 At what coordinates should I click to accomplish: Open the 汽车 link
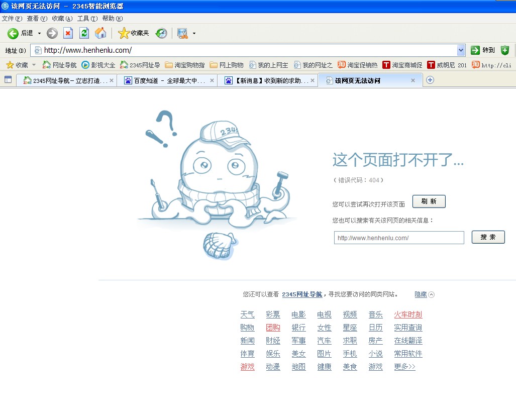[325, 341]
